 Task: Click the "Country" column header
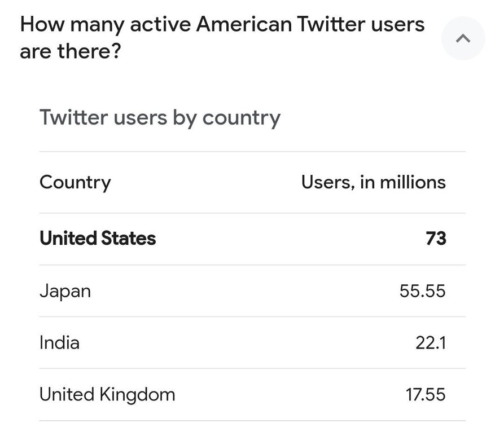pos(75,182)
